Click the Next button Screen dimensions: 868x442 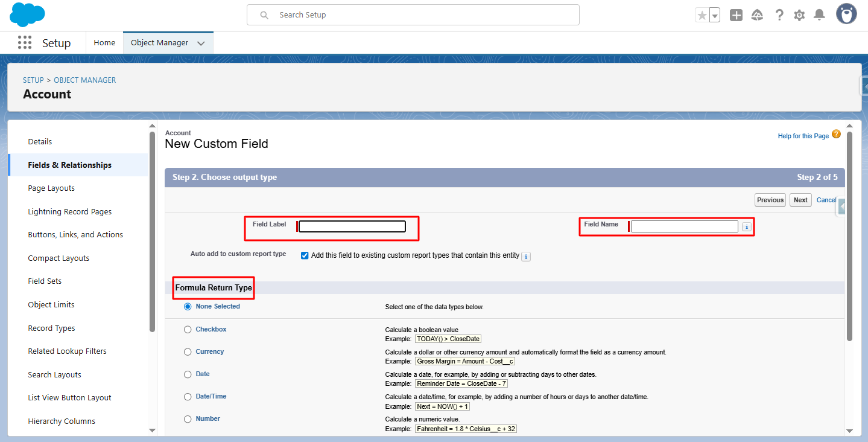(x=800, y=200)
